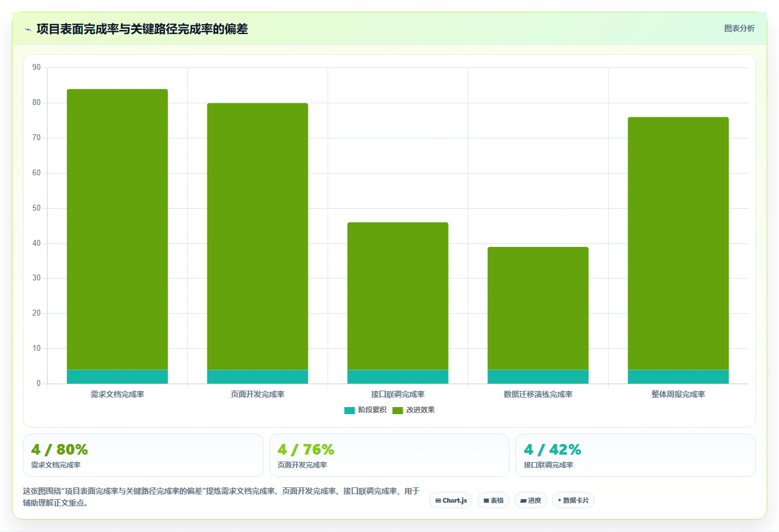Screen dimensions: 779x532
Task: Click the green 改进效果 legend color box
Action: click(x=397, y=411)
